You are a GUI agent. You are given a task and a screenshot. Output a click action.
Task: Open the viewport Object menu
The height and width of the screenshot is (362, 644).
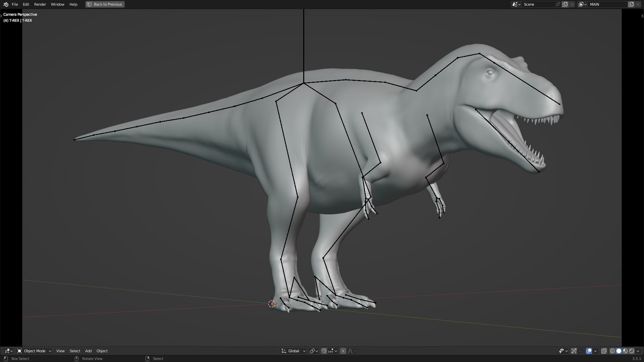102,351
